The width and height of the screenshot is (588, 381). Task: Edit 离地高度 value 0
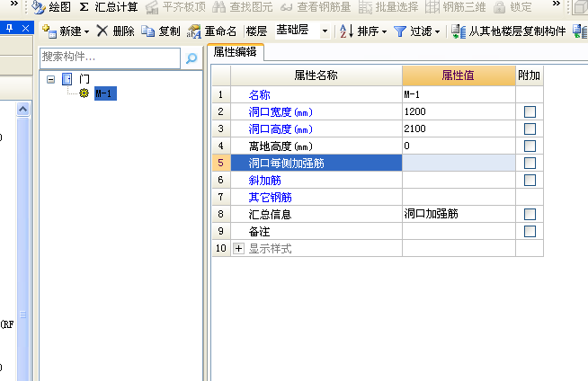pos(459,146)
